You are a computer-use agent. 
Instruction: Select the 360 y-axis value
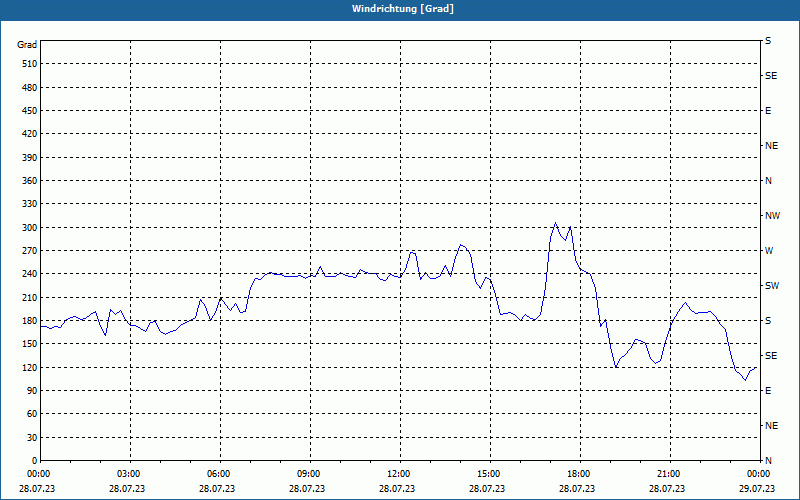[x=30, y=181]
